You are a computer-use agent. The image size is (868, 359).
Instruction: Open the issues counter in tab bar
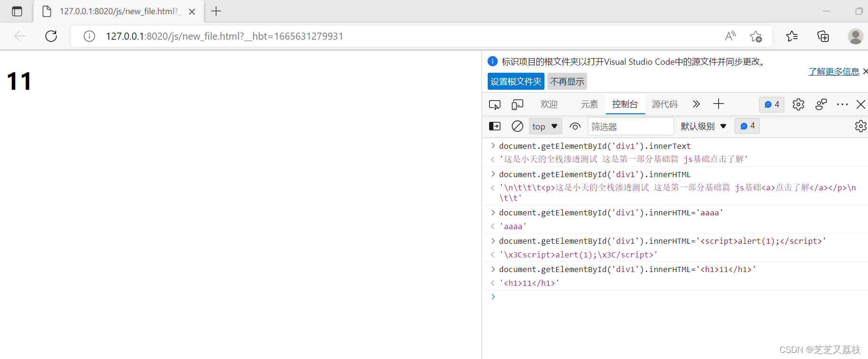(772, 104)
